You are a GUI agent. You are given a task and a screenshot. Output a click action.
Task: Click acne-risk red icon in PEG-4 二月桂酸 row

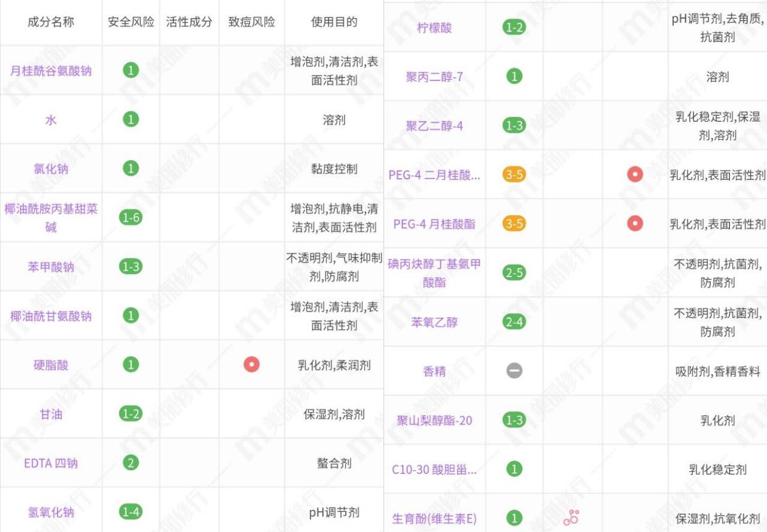tap(635, 174)
